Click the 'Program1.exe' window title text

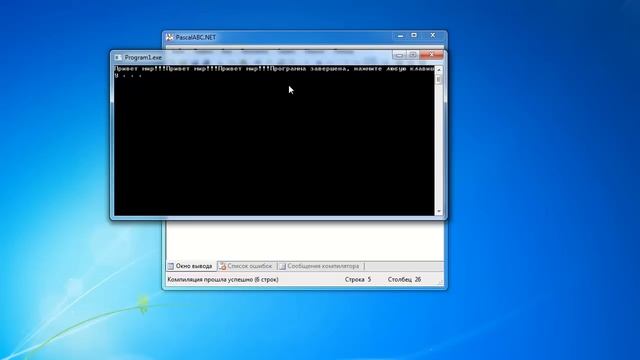pos(143,58)
